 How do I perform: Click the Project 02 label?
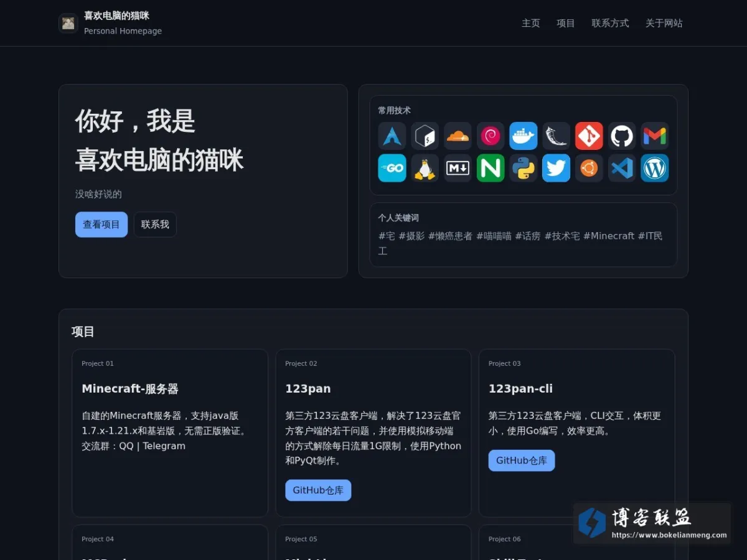tap(301, 363)
